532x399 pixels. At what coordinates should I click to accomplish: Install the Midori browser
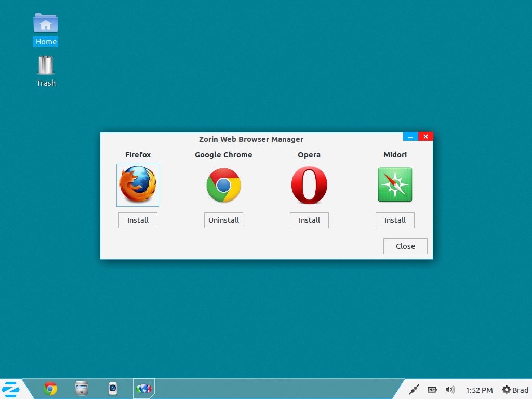pyautogui.click(x=395, y=220)
